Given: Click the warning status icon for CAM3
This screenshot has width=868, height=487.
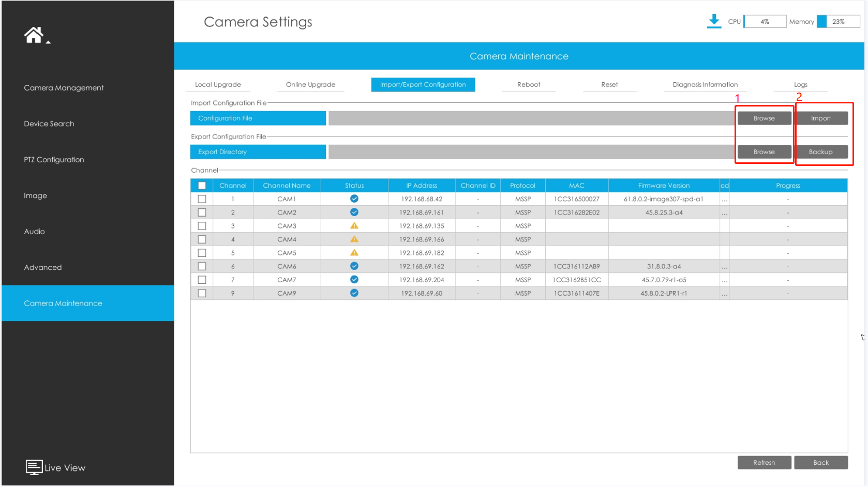Looking at the screenshot, I should tap(354, 226).
